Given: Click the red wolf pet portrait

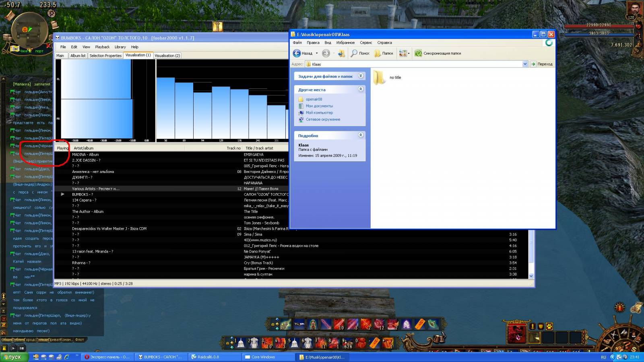Looking at the screenshot, I should pos(516,333).
